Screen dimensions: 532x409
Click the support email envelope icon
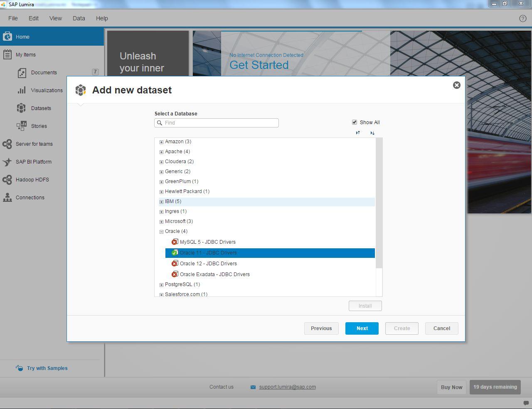pyautogui.click(x=253, y=387)
